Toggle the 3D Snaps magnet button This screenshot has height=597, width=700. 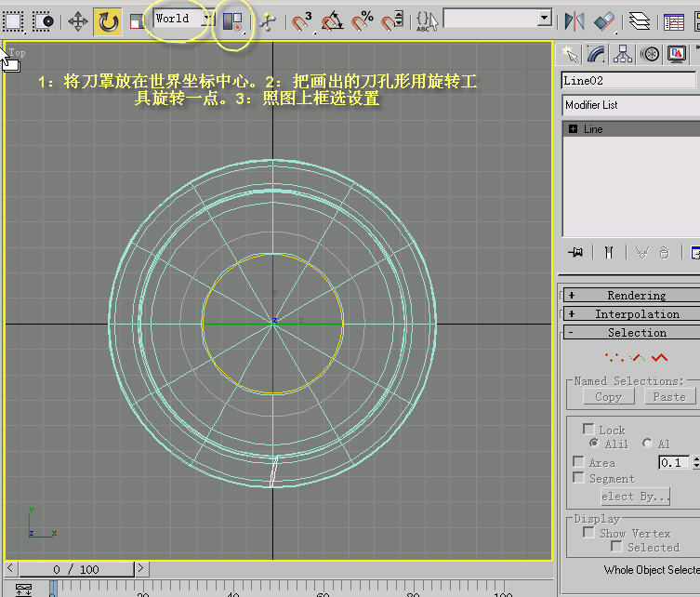tap(302, 21)
